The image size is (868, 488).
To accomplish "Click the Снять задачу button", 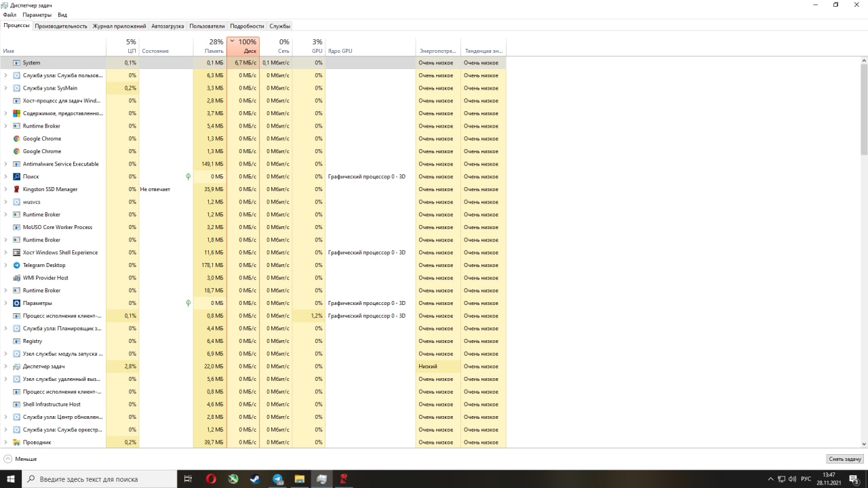I will [x=845, y=459].
